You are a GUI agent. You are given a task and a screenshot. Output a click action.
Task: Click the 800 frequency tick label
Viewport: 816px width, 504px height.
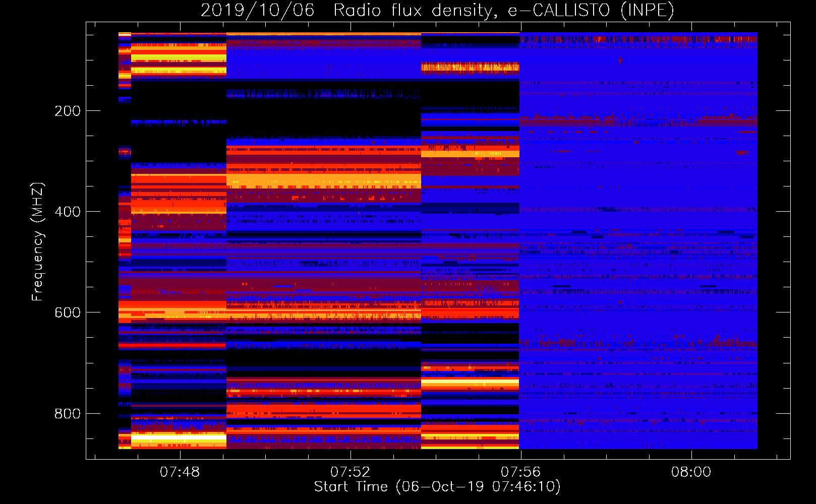coord(68,414)
